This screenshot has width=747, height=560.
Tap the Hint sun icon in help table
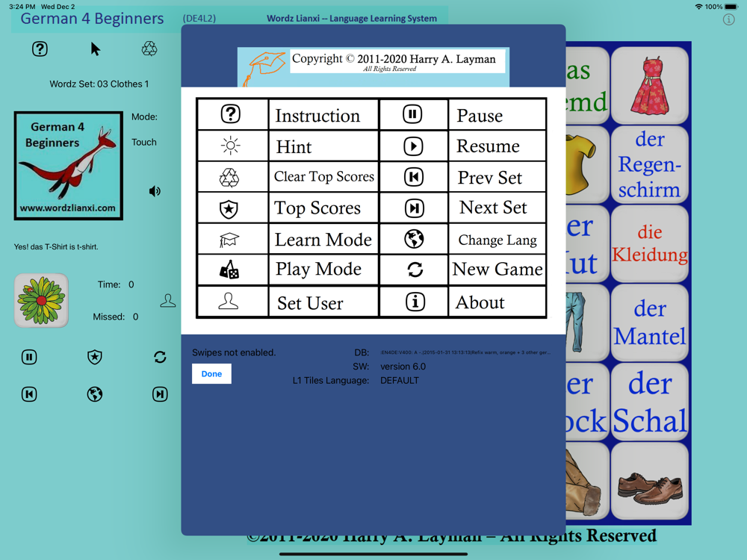(231, 146)
